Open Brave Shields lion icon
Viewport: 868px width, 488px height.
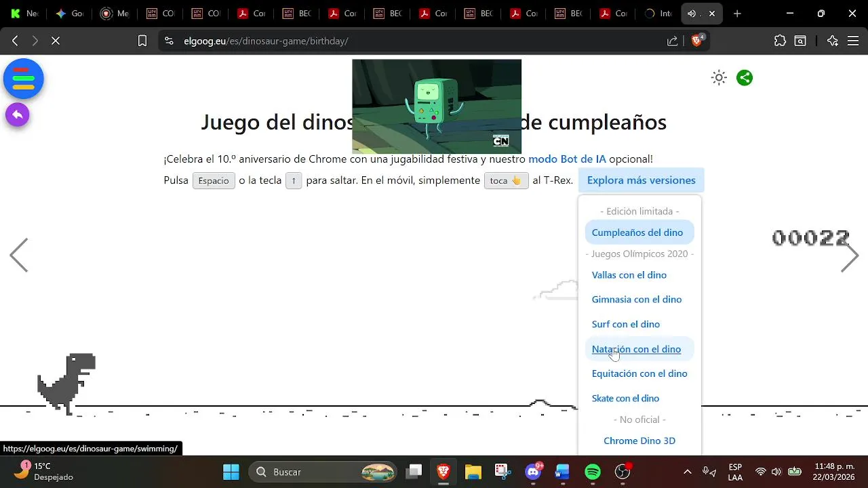tap(697, 41)
